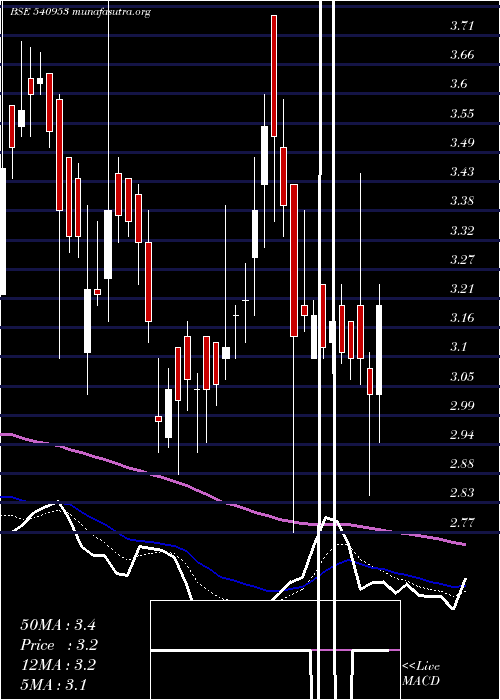This screenshot has height=700, width=500.
Task: Click the MACD histogram box
Action: point(275,650)
